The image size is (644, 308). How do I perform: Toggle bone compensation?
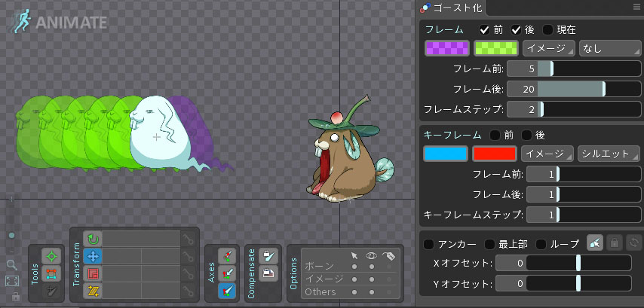(268, 256)
